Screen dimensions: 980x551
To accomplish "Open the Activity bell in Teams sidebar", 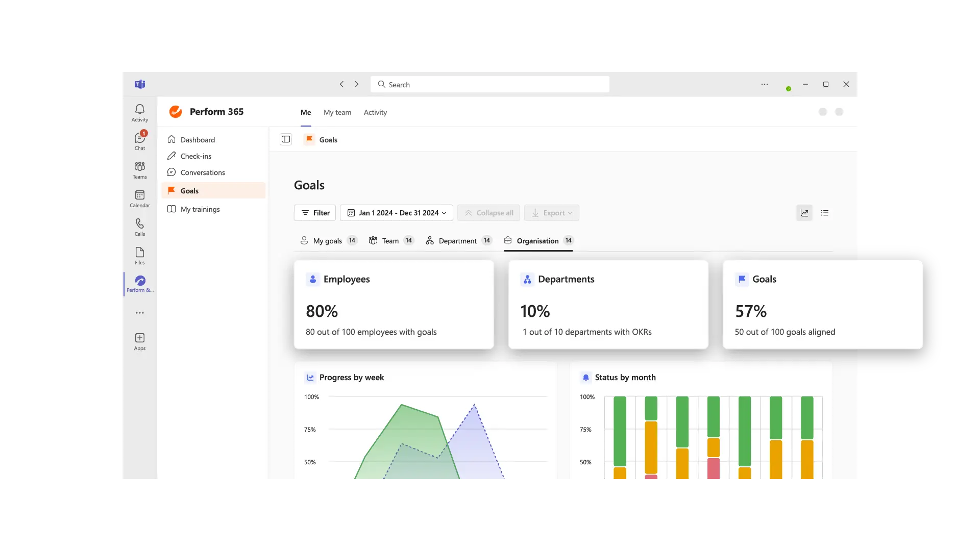I will coord(139,113).
